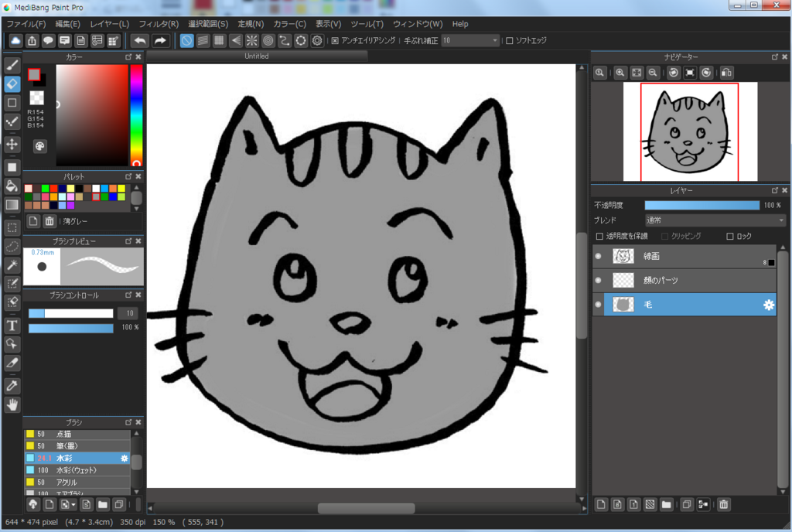Delete palette color with the trash icon

pyautogui.click(x=49, y=221)
